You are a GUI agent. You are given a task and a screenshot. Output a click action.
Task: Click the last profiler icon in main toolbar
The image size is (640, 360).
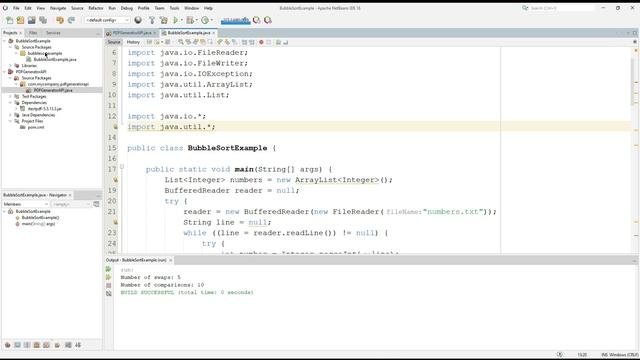pos(268,20)
